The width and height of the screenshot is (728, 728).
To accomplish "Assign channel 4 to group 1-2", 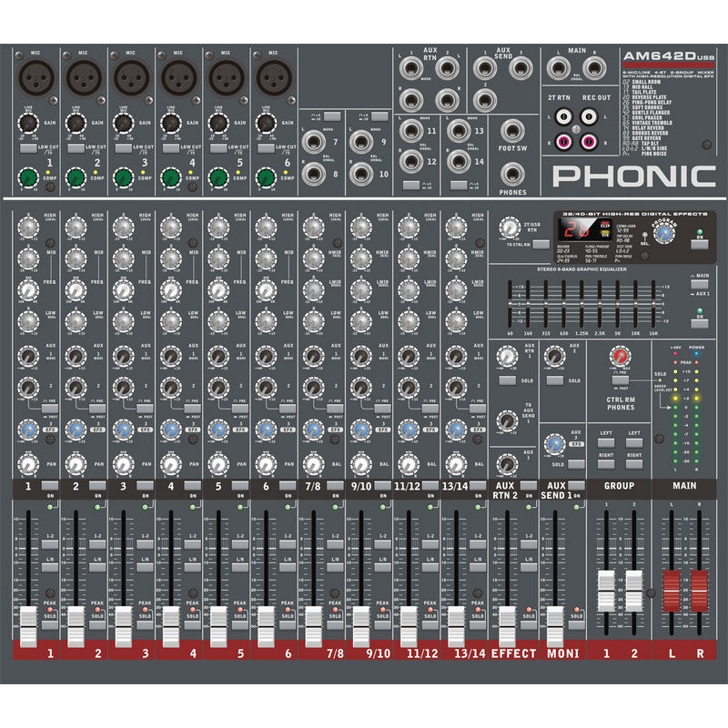I will click(193, 544).
